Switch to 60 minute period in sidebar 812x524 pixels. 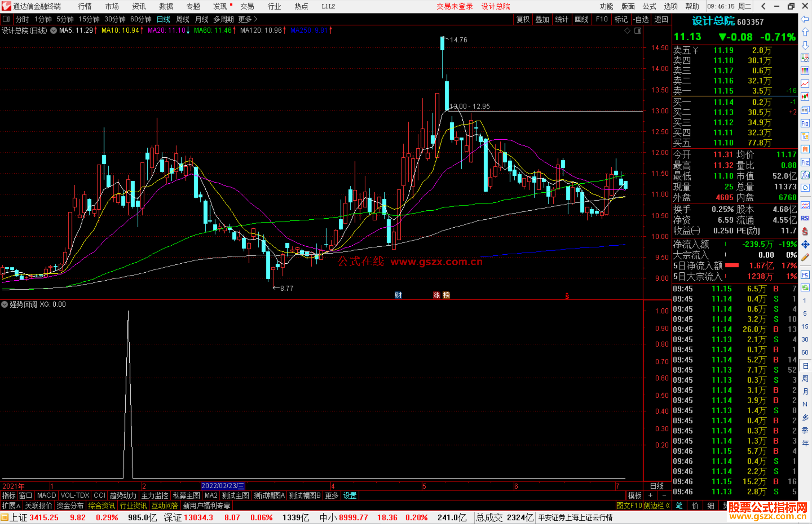(805, 352)
